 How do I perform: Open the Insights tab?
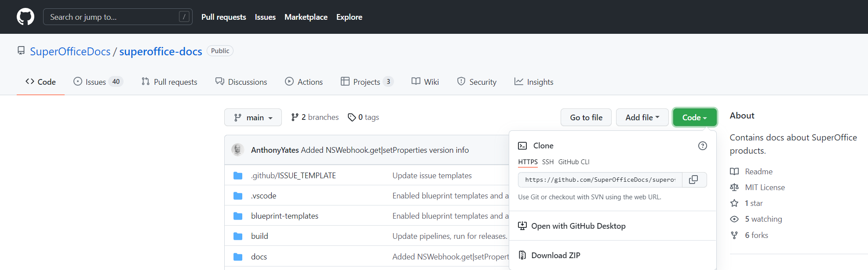(534, 82)
